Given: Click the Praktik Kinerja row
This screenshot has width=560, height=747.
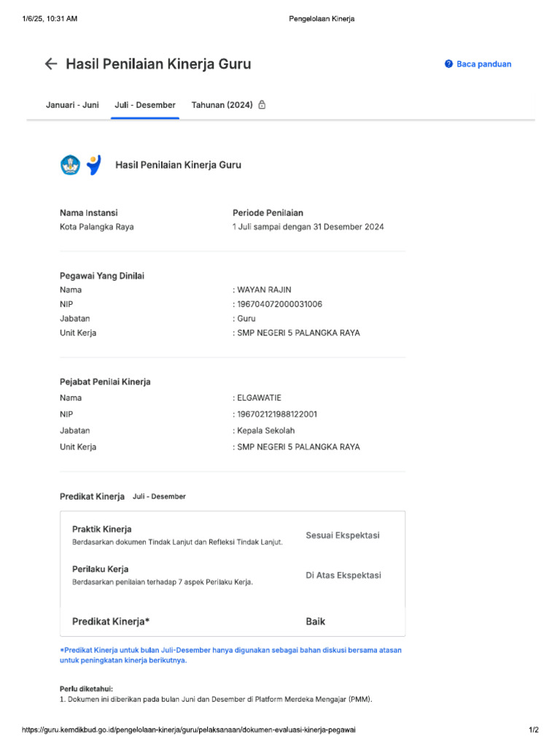Looking at the screenshot, I should click(x=233, y=535).
